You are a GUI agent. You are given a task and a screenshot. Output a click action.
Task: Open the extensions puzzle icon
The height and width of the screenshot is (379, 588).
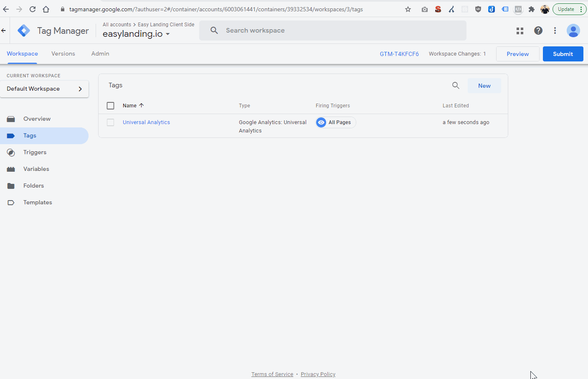tap(532, 9)
